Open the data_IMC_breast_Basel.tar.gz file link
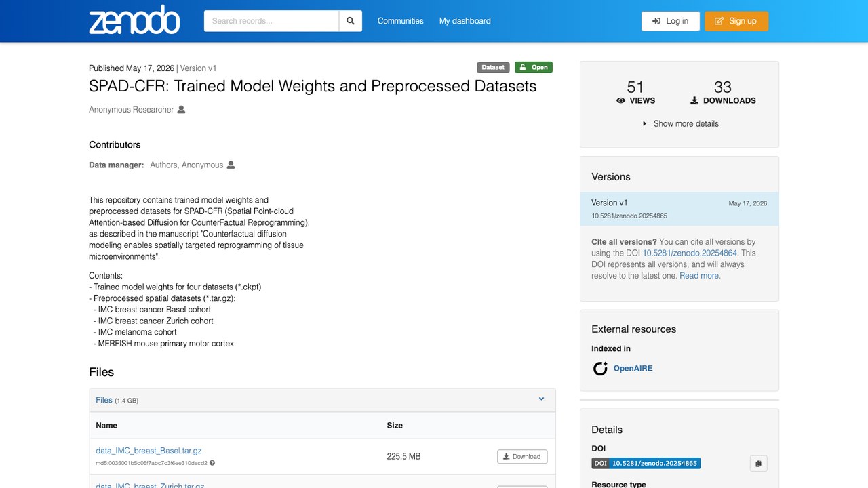868x488 pixels. coord(149,451)
